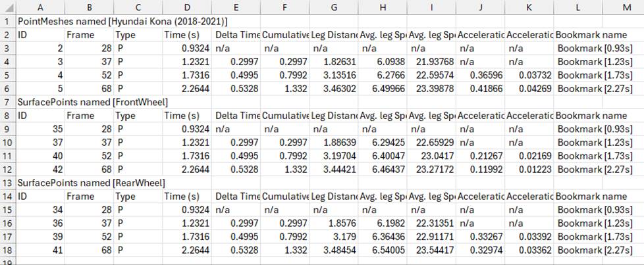Image resolution: width=644 pixels, height=265 pixels.
Task: Select column A header
Action: click(x=40, y=7)
